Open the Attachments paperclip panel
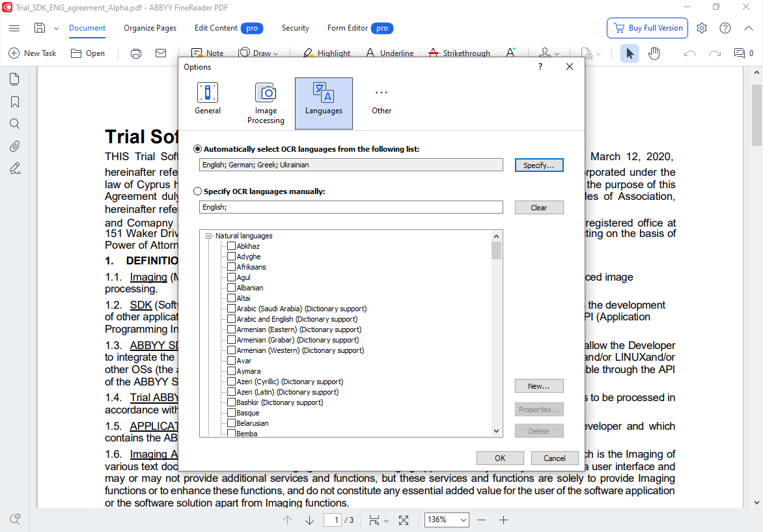The height and width of the screenshot is (532, 763). 14,146
